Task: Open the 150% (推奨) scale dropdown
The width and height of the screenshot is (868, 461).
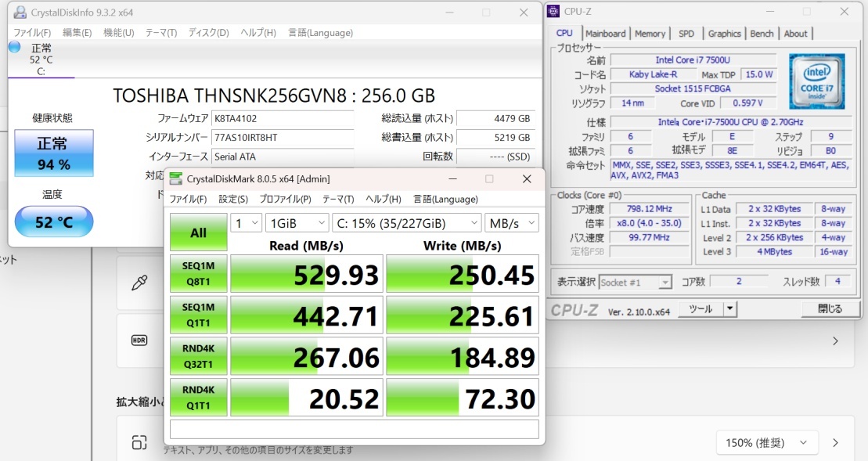Action: coord(767,443)
